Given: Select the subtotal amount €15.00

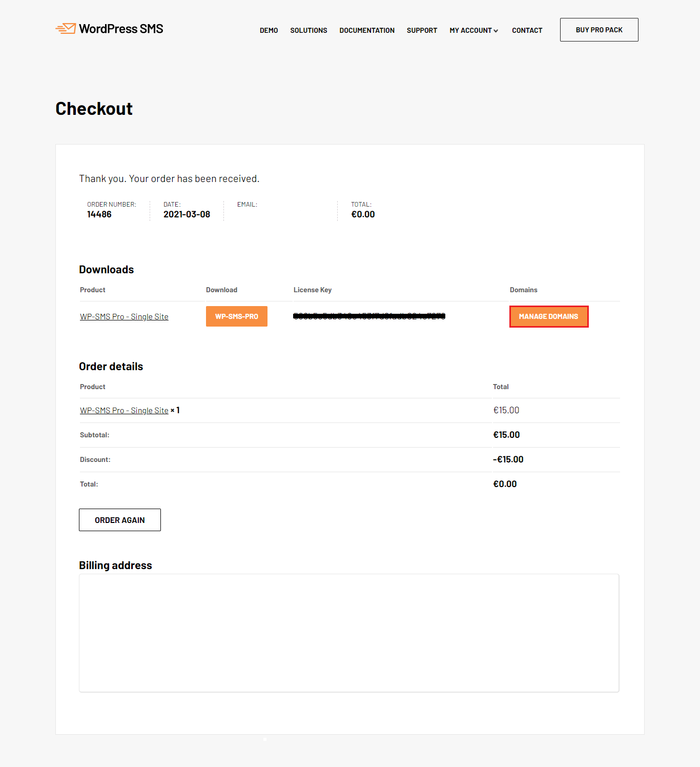Looking at the screenshot, I should click(506, 435).
